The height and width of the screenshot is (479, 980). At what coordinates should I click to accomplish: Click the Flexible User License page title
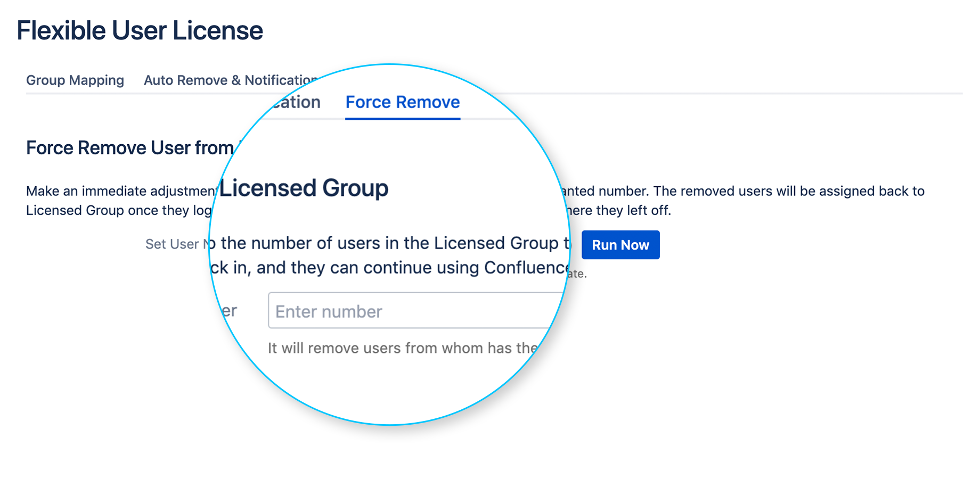point(140,30)
